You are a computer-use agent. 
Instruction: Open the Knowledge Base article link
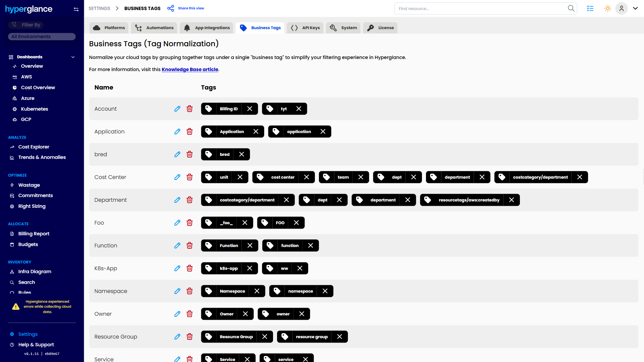(190, 69)
